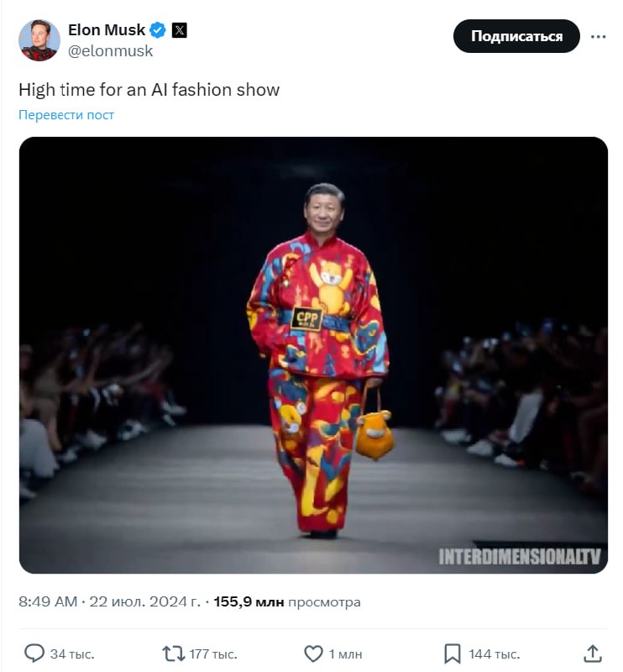Open the three-dot more options menu
The width and height of the screenshot is (623, 672).
[598, 37]
